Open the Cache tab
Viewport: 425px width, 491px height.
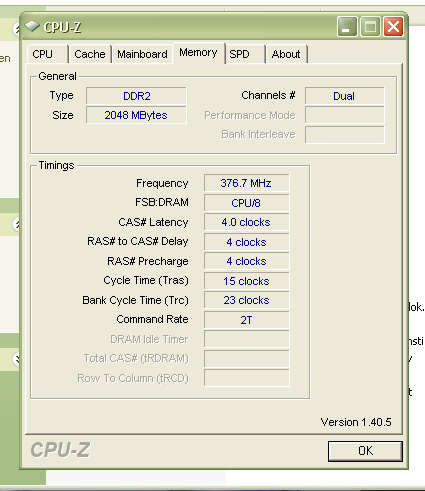90,54
